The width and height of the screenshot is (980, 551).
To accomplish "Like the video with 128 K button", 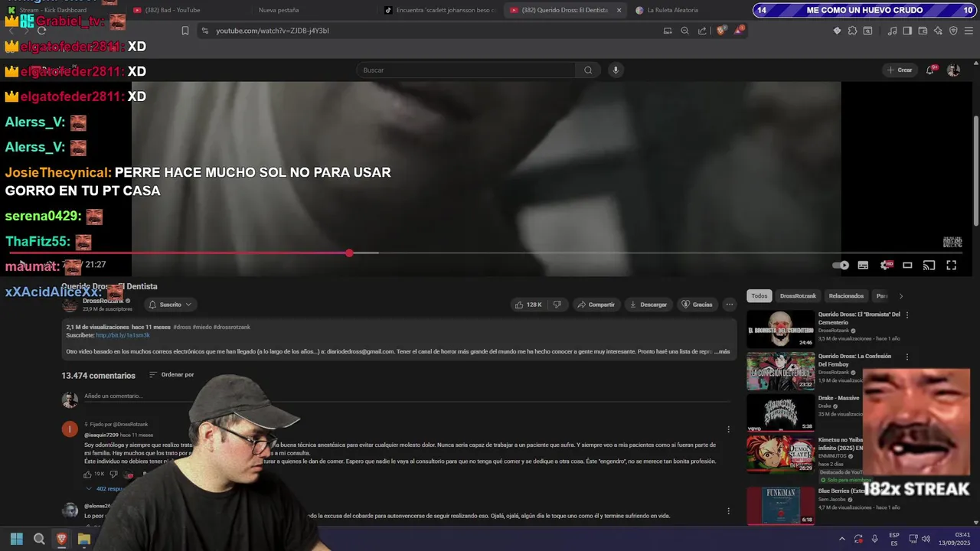I will [x=528, y=305].
